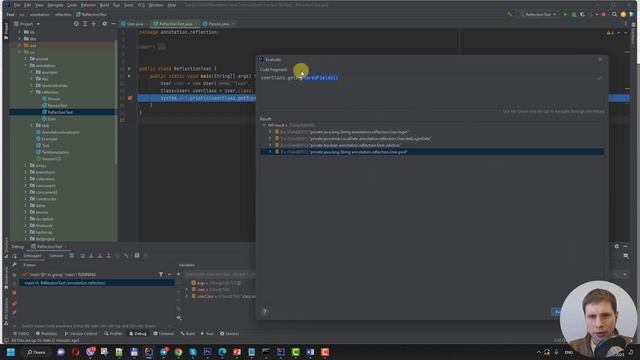Open the Windows Start menu

[11, 352]
